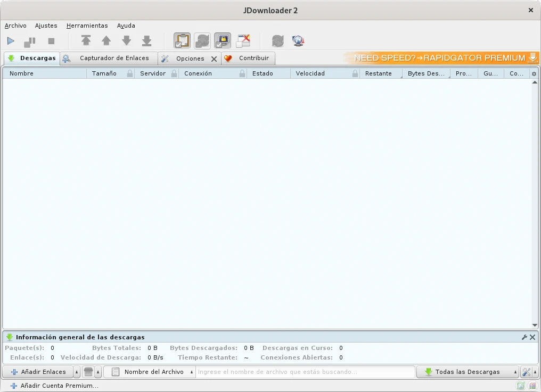
Task: Open the Herramientas menu
Action: pyautogui.click(x=87, y=26)
